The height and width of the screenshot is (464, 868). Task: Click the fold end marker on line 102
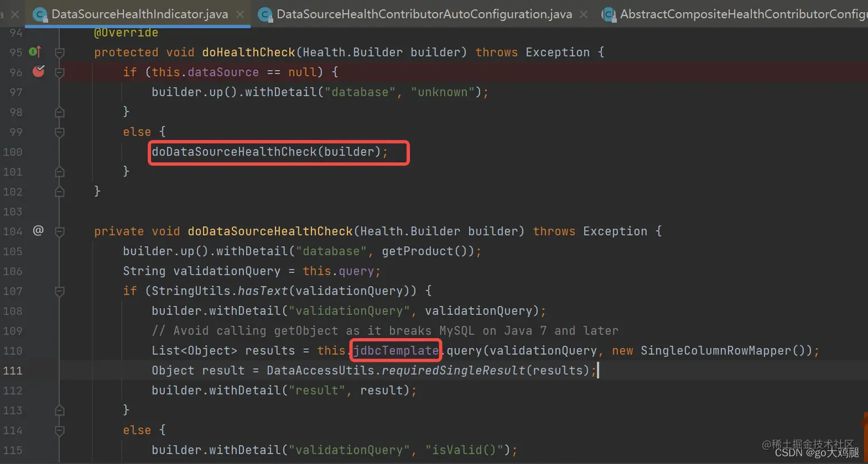pyautogui.click(x=59, y=192)
